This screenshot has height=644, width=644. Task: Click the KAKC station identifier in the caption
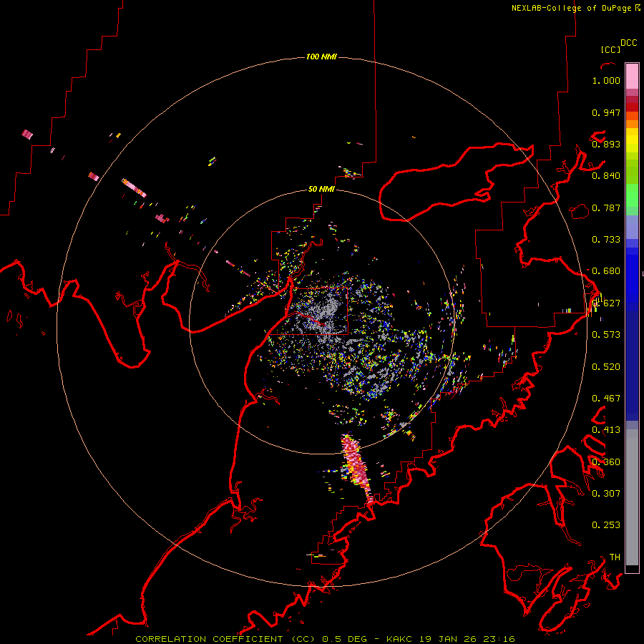[399, 639]
